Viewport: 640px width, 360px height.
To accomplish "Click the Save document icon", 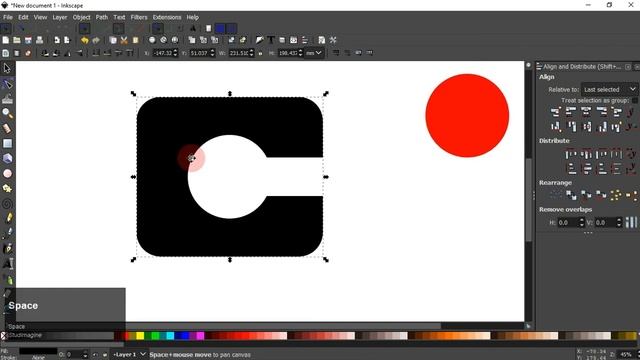I will tap(28, 40).
